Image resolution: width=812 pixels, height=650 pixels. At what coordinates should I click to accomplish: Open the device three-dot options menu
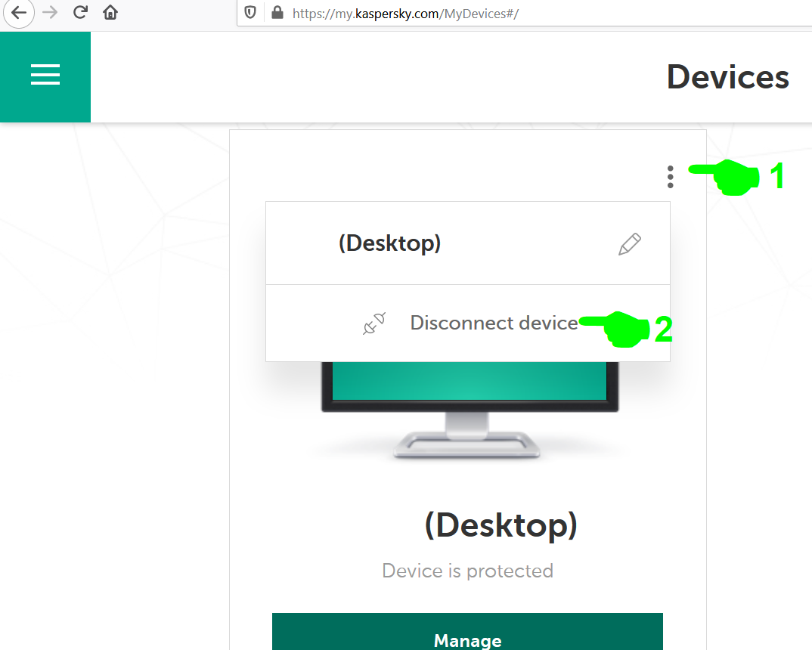point(670,177)
